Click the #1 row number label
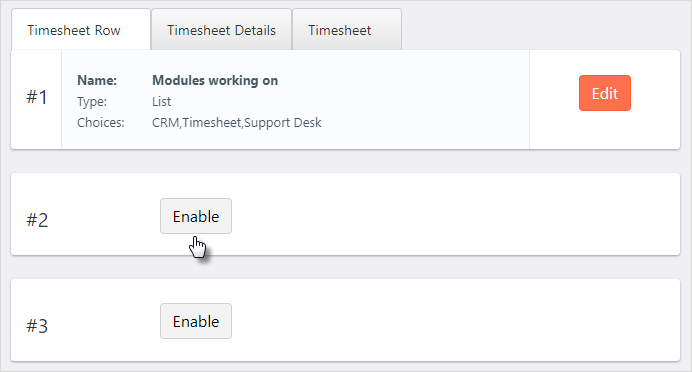Viewport: 692px width, 372px height. [37, 97]
